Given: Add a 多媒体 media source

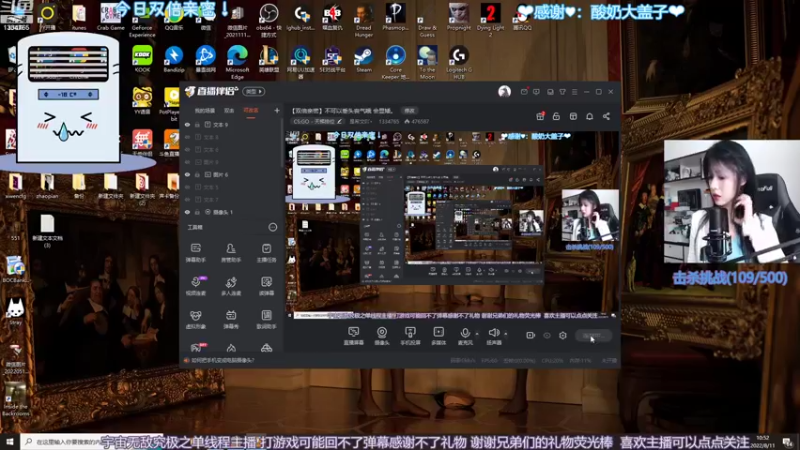Looking at the screenshot, I should tap(438, 336).
